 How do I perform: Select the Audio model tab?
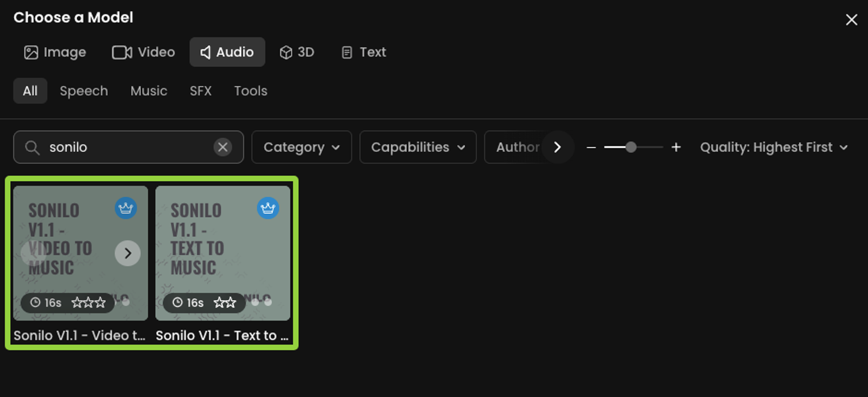[227, 52]
